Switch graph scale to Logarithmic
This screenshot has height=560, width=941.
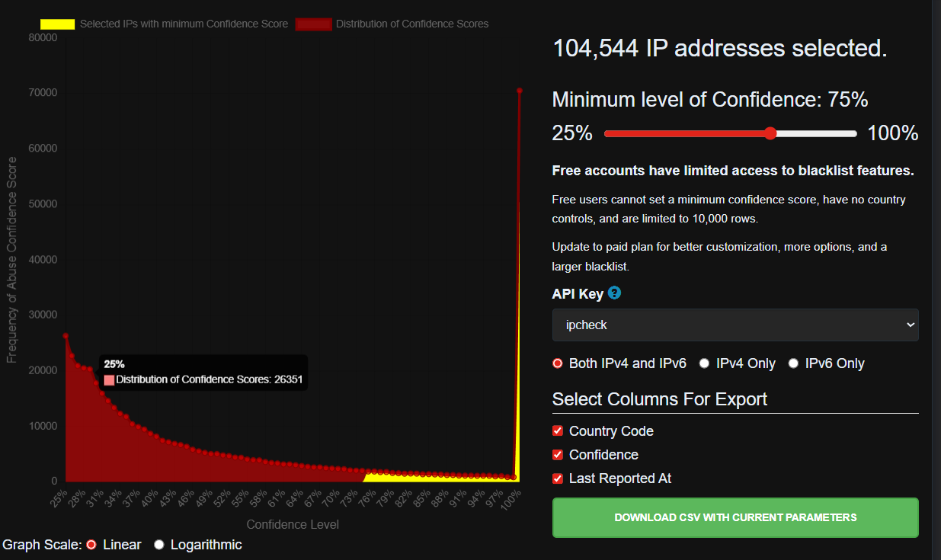click(x=159, y=545)
